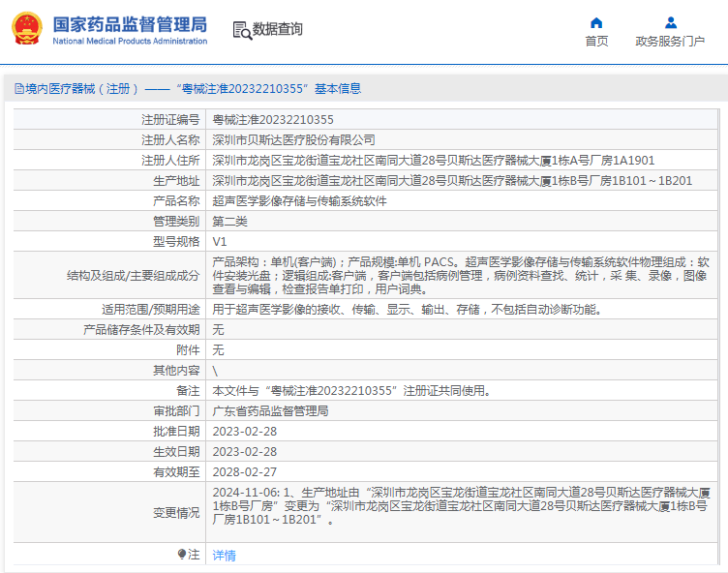Open the 详情 details link
The width and height of the screenshot is (728, 573).
click(x=225, y=556)
